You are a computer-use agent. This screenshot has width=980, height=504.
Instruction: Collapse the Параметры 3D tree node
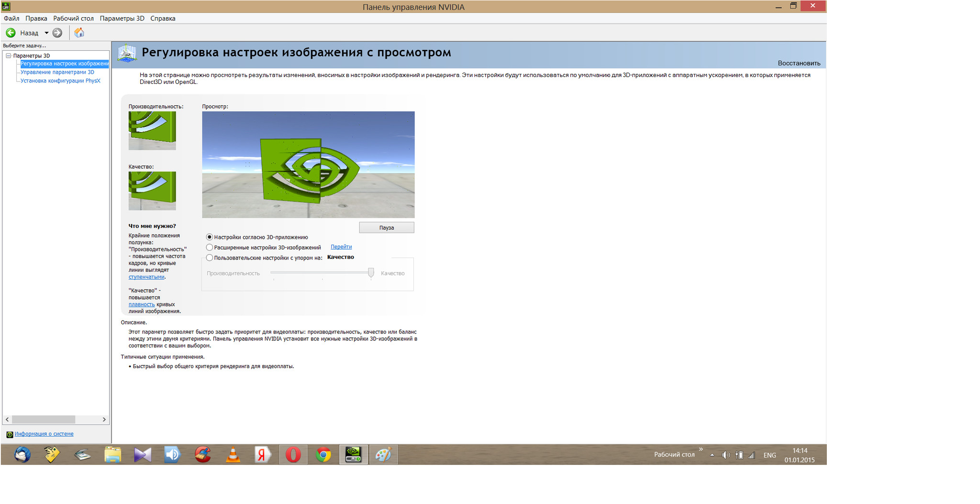pos(8,56)
